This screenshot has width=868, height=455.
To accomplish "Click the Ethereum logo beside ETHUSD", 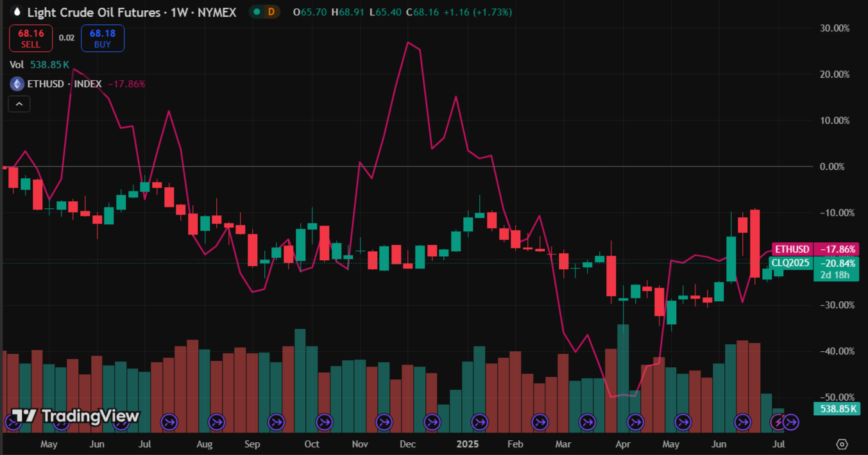I will (x=16, y=83).
